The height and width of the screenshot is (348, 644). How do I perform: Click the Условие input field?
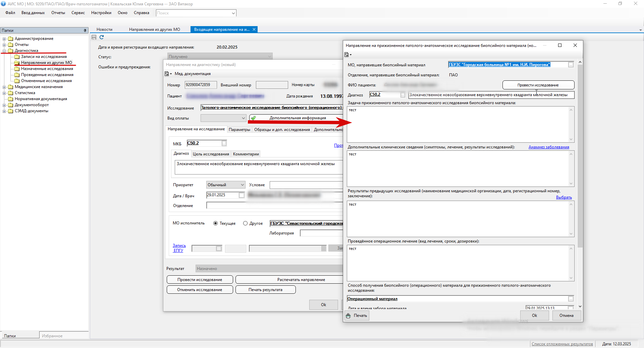[306, 185]
